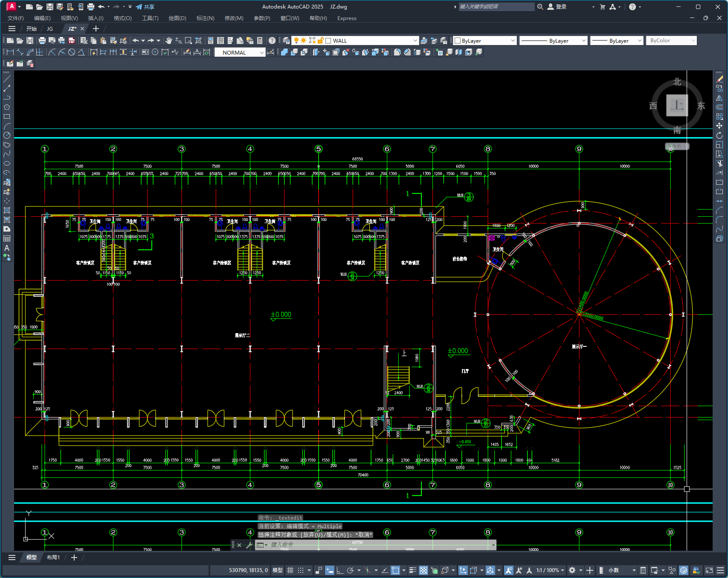Select the Move tool in the modify toolbar
The image size is (728, 578).
click(719, 126)
